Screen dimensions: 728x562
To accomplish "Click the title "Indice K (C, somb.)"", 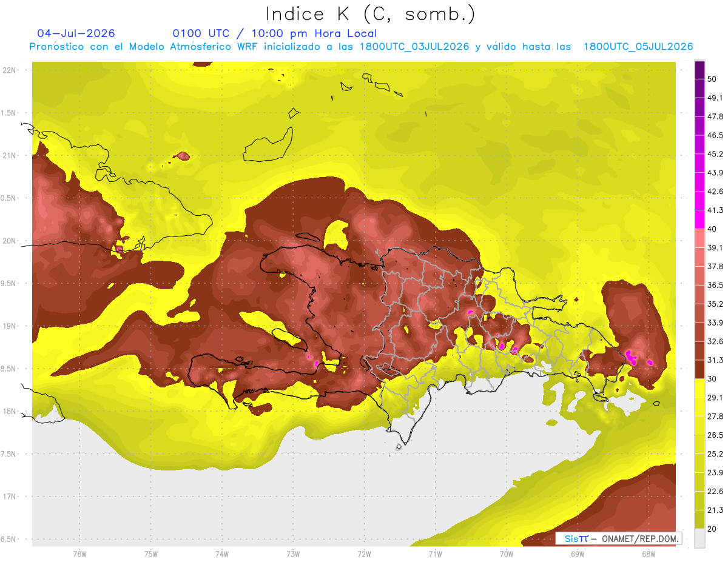I will 370,14.
